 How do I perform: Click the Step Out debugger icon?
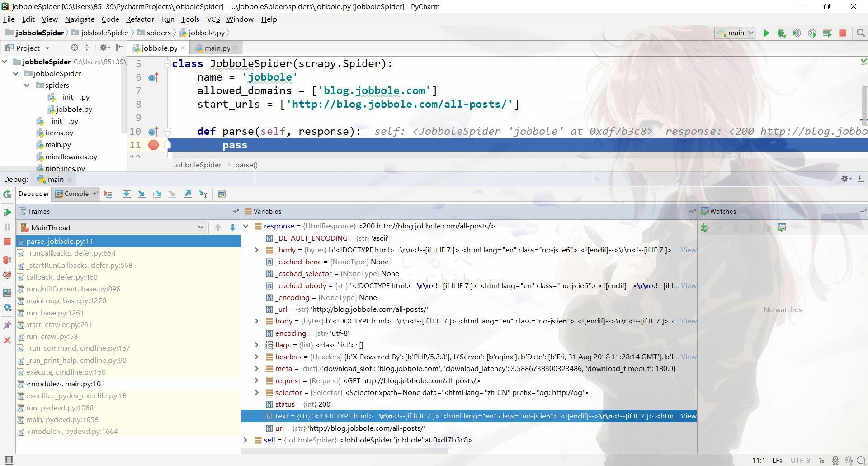tap(188, 194)
